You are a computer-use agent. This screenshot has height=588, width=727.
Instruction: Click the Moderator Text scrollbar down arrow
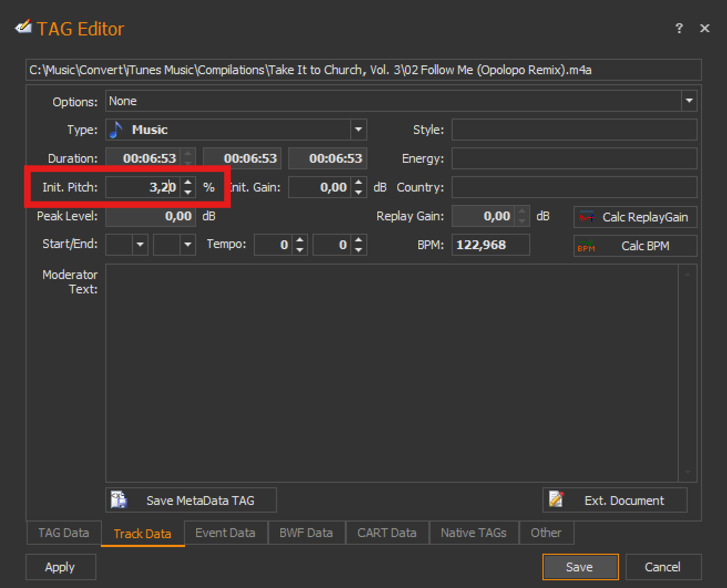[x=688, y=472]
